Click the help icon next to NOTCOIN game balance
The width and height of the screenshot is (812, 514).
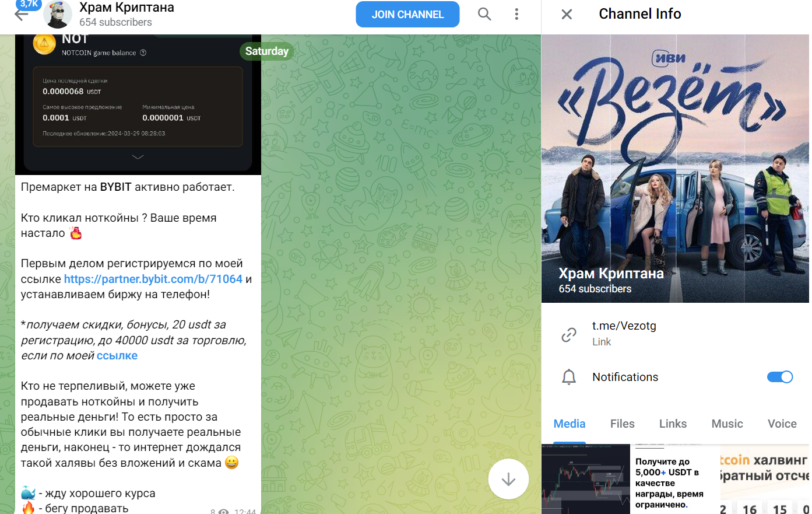coord(143,53)
